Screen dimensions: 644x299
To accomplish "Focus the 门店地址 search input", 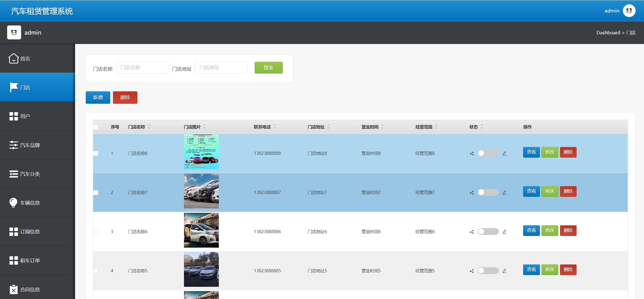I will pyautogui.click(x=221, y=68).
